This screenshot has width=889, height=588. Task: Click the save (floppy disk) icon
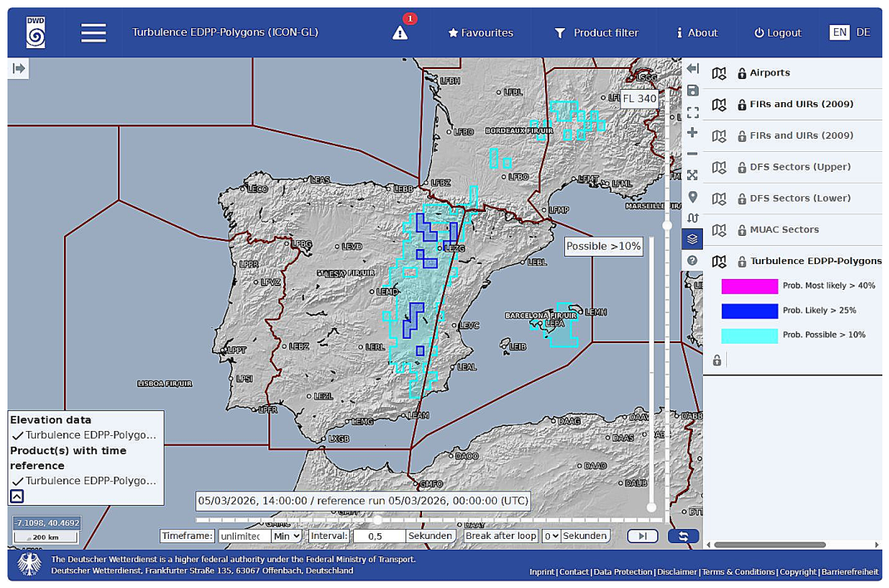692,90
